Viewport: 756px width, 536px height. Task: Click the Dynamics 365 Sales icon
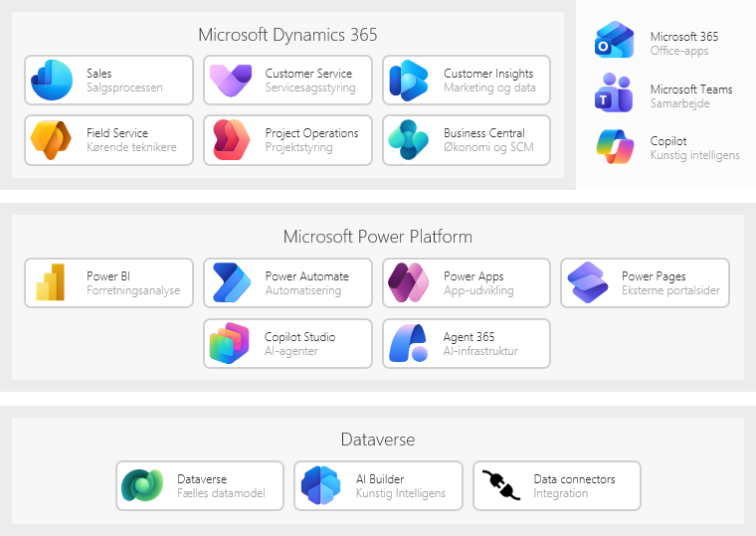(52, 80)
